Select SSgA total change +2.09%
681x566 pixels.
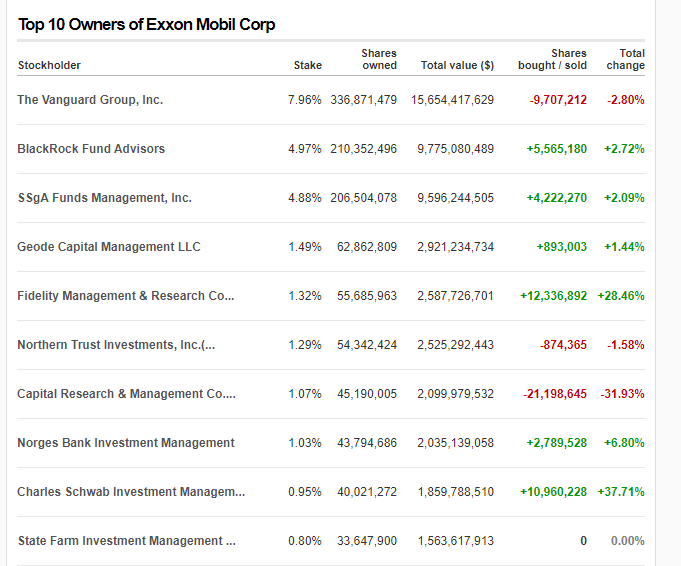coord(624,198)
